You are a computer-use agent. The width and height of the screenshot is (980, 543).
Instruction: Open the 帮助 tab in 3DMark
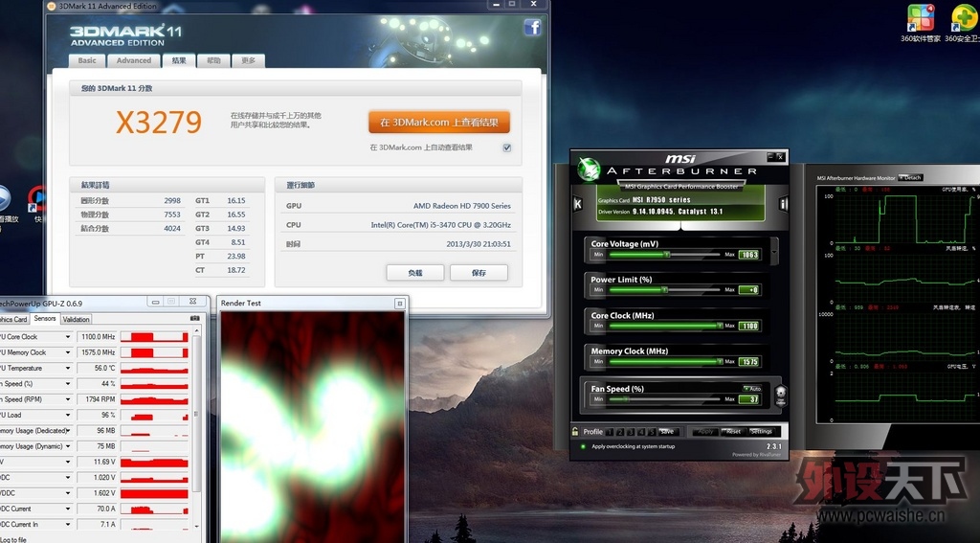(x=213, y=60)
